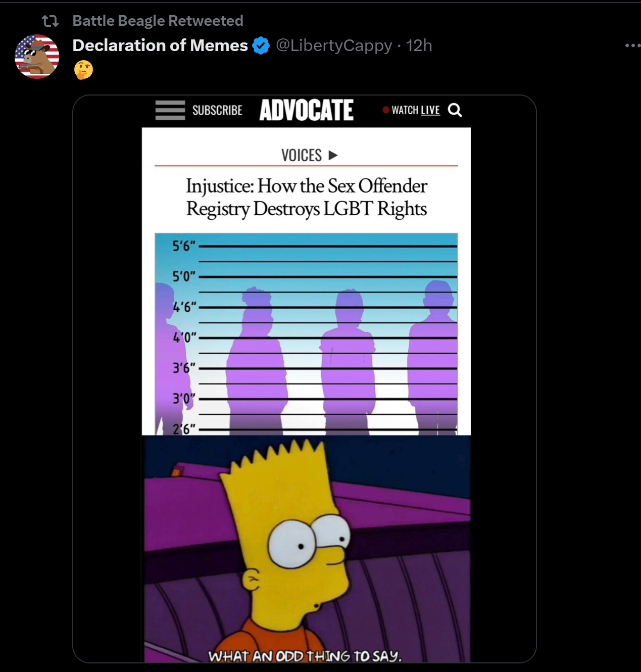This screenshot has height=672, width=641.
Task: Click the ADVOCATE logo
Action: click(307, 110)
